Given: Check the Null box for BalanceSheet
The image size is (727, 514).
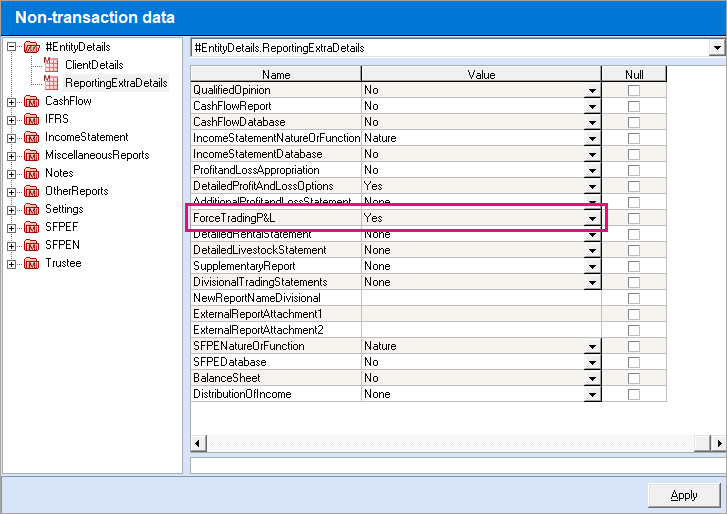Looking at the screenshot, I should click(633, 378).
